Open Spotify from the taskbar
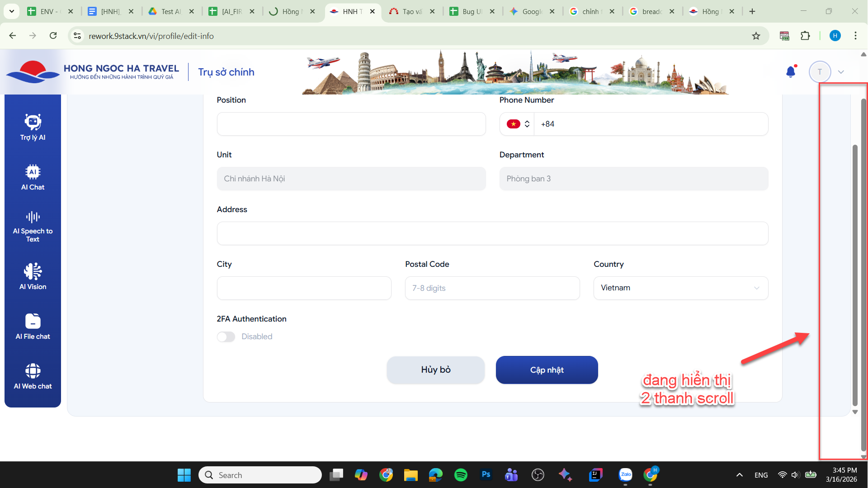The width and height of the screenshot is (868, 488). (461, 475)
